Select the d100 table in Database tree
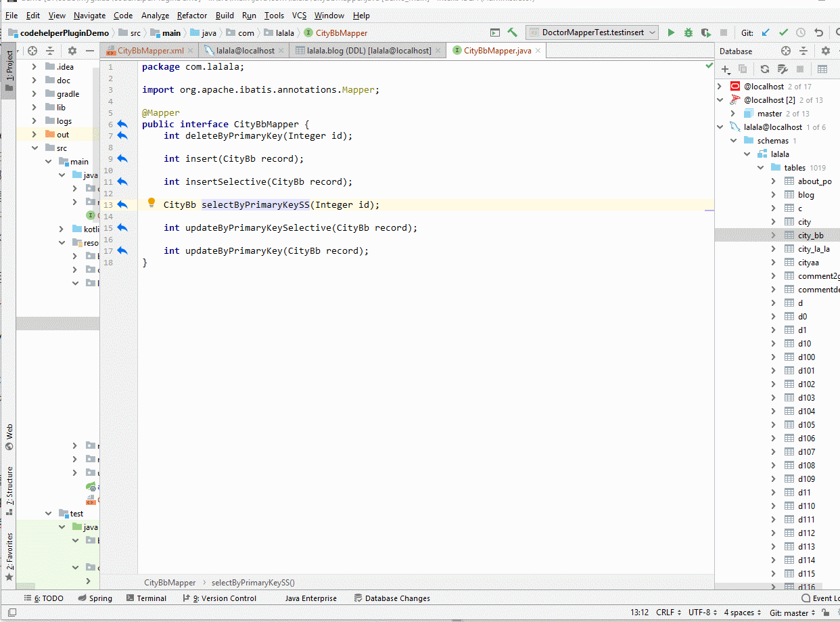The image size is (840, 622). click(x=806, y=357)
